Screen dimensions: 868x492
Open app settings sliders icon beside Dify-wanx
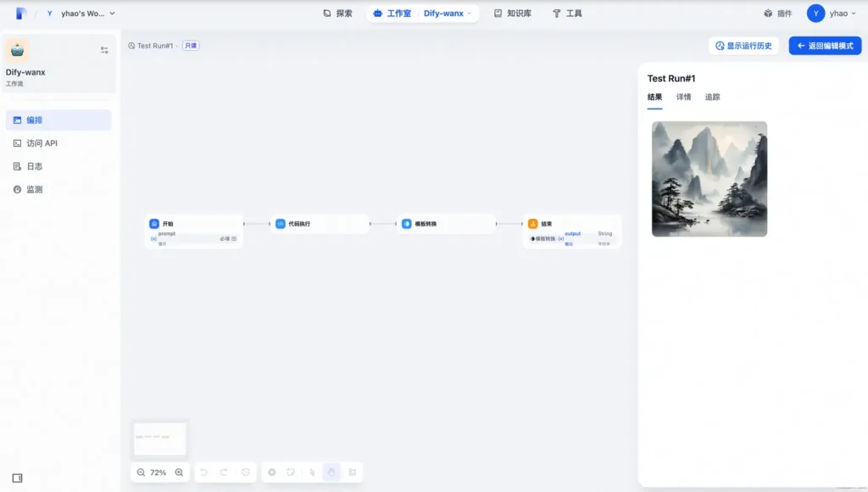pos(104,50)
